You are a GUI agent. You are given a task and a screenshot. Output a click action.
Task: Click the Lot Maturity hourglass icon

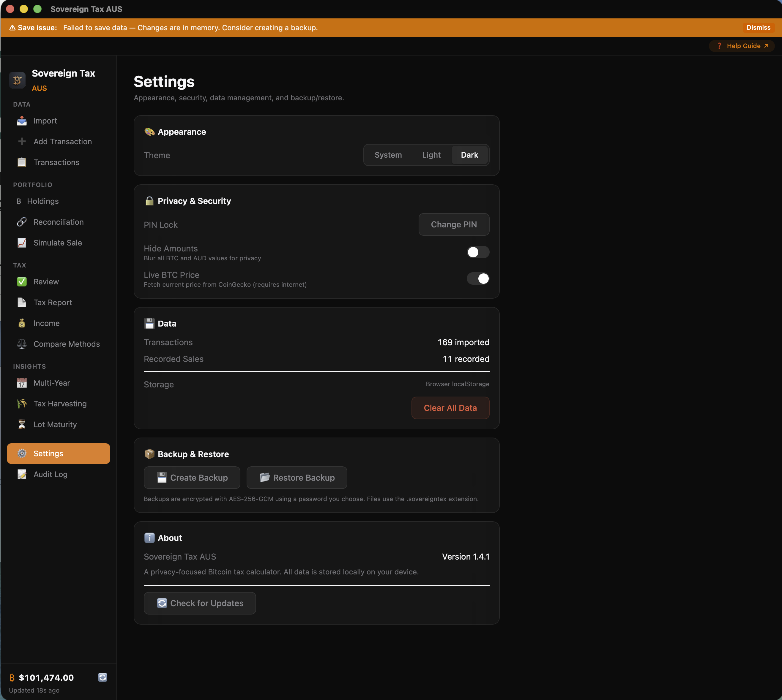22,424
